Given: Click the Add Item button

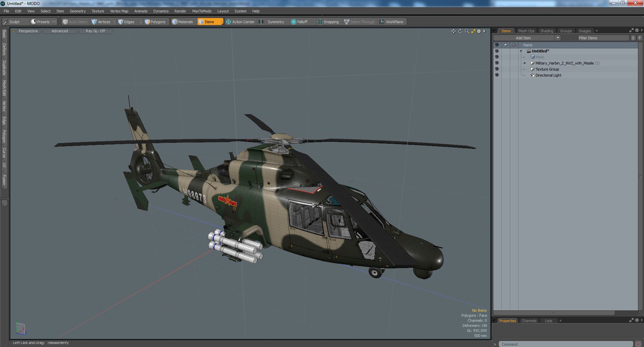Looking at the screenshot, I should (x=524, y=38).
